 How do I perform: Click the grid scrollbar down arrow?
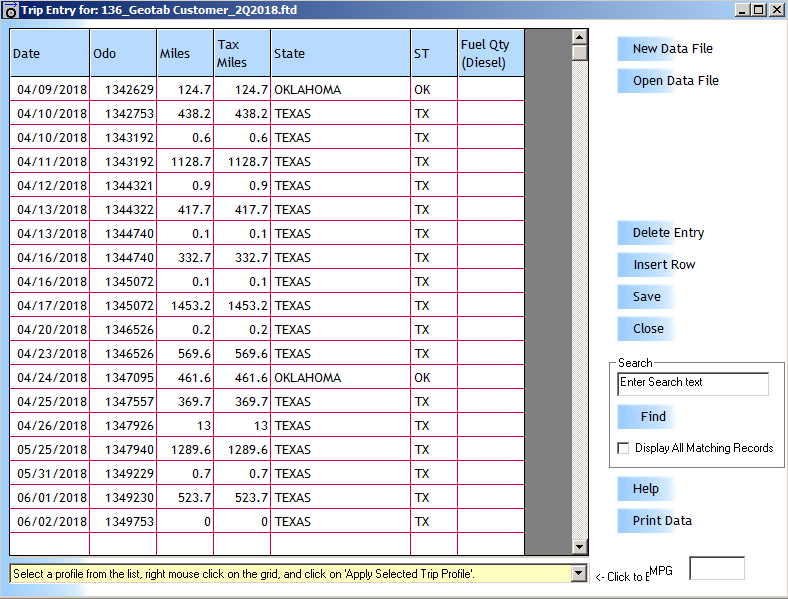tap(579, 547)
